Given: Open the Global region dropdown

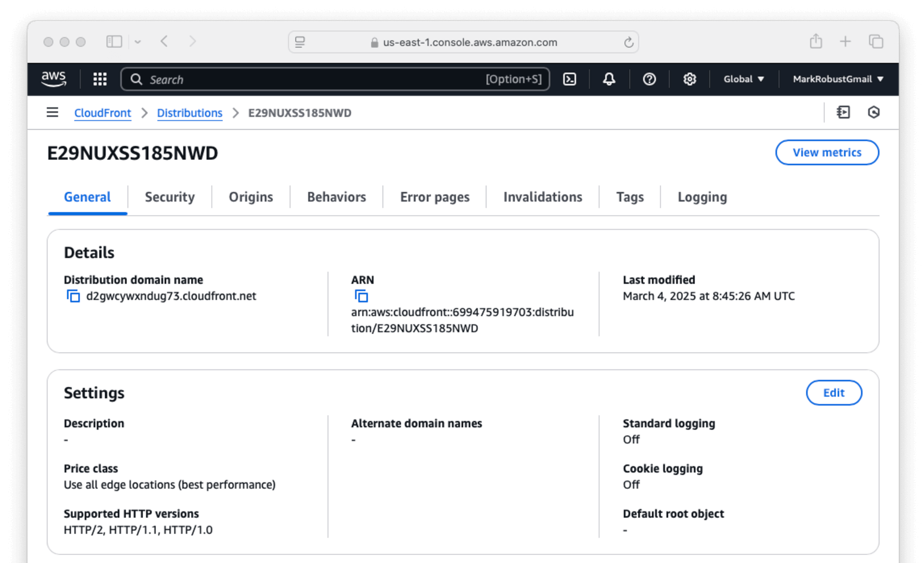Looking at the screenshot, I should tap(744, 79).
